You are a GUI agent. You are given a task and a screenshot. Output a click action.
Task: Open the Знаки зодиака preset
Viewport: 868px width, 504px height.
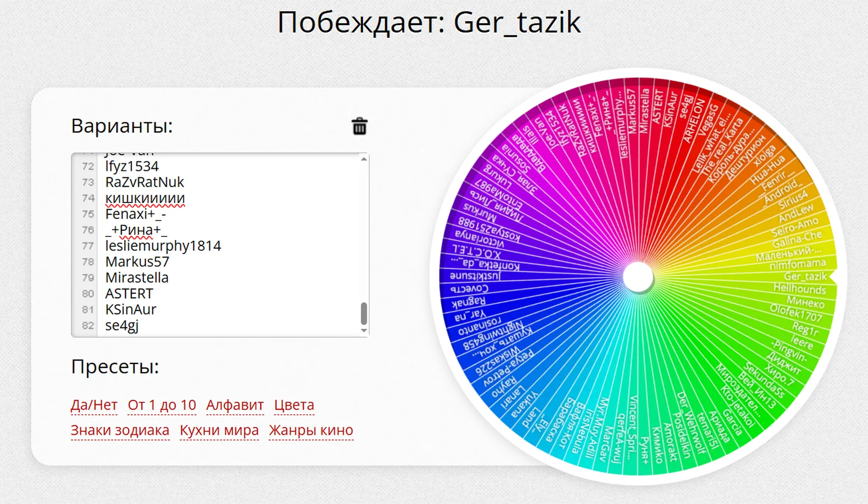click(x=120, y=430)
